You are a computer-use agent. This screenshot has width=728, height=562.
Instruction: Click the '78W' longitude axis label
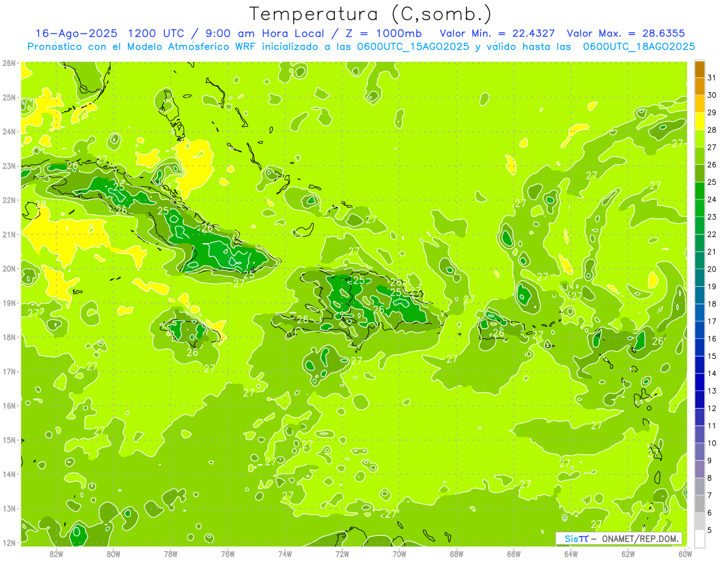[x=170, y=554]
